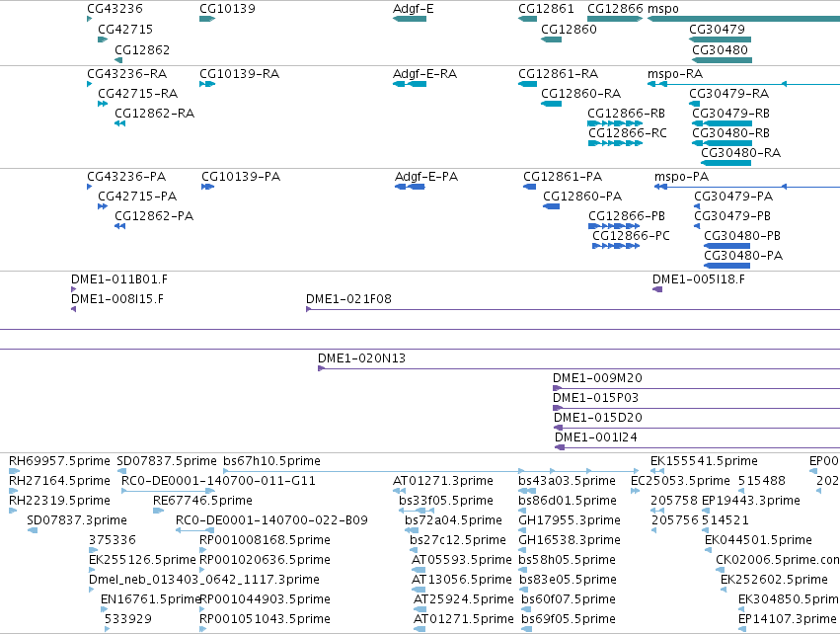The height and width of the screenshot is (634, 840).
Task: Click the CG12862 gene label
Action: 142,49
